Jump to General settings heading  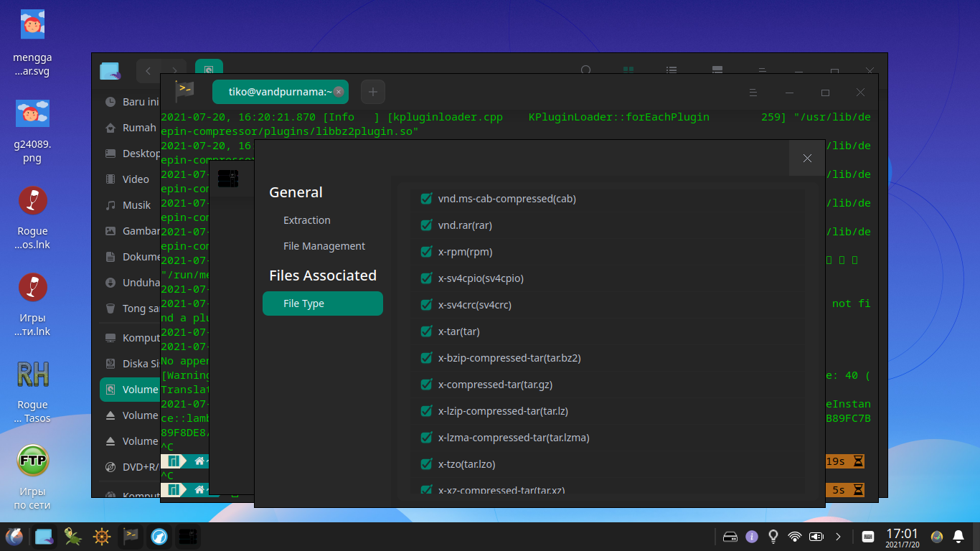pos(296,192)
